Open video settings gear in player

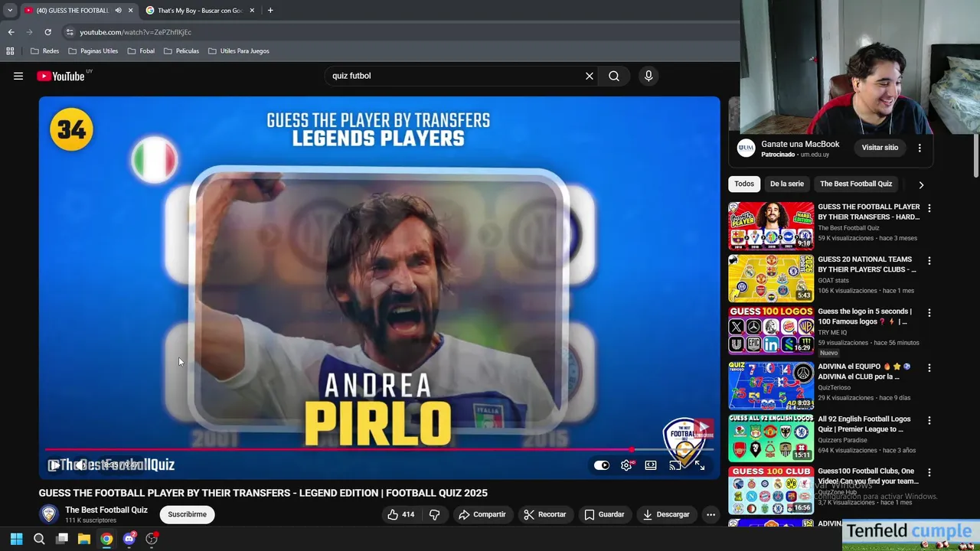(626, 465)
